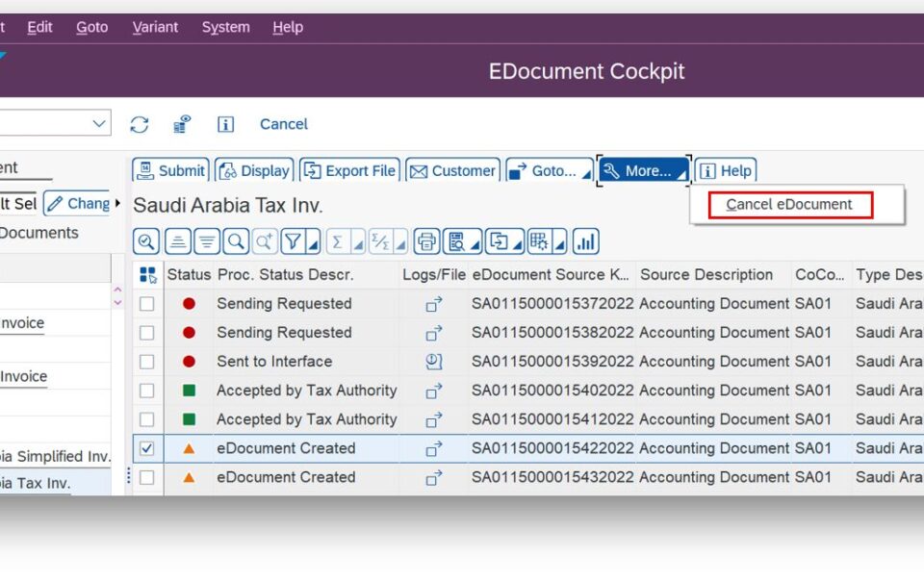The width and height of the screenshot is (924, 581).
Task: Expand the Total sigma dropdown arrow
Action: click(358, 243)
